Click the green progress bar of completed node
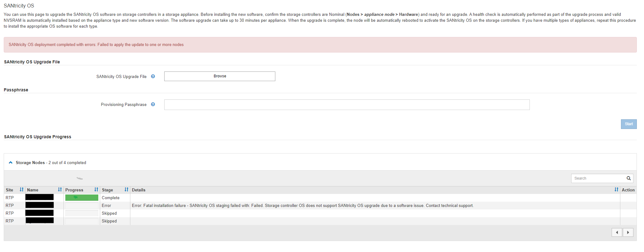Viewport: 644px width, 252px height. [82, 198]
